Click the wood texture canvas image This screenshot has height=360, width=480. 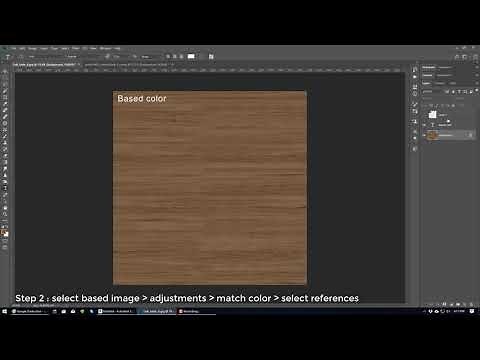210,188
